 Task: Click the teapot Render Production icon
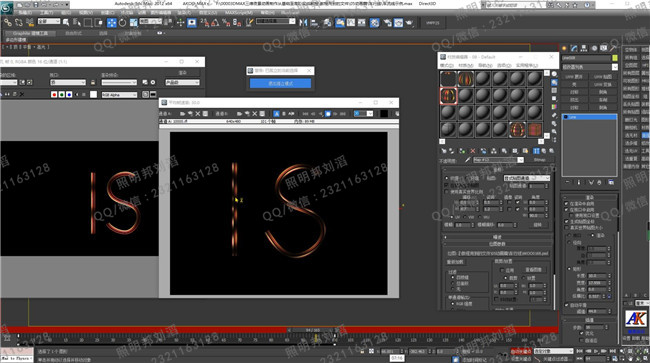410,22
